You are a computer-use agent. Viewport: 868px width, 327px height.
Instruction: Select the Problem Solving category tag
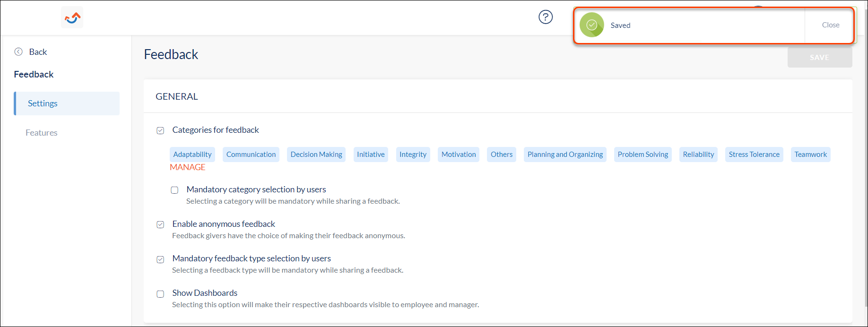[643, 155]
